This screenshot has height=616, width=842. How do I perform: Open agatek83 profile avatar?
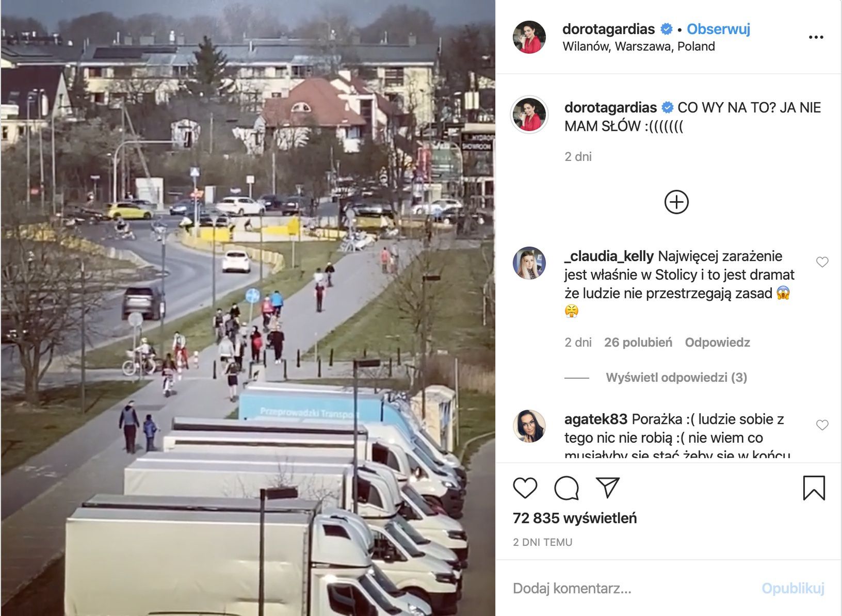click(529, 426)
